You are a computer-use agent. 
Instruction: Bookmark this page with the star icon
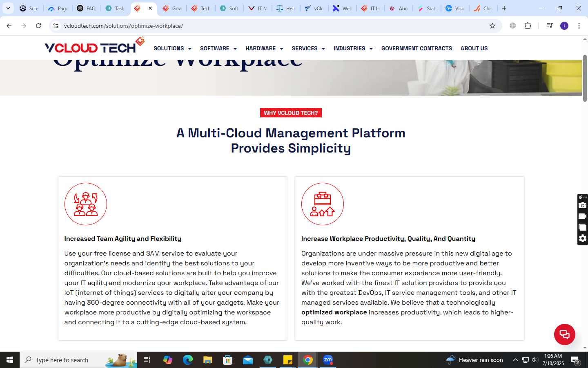[x=492, y=26]
